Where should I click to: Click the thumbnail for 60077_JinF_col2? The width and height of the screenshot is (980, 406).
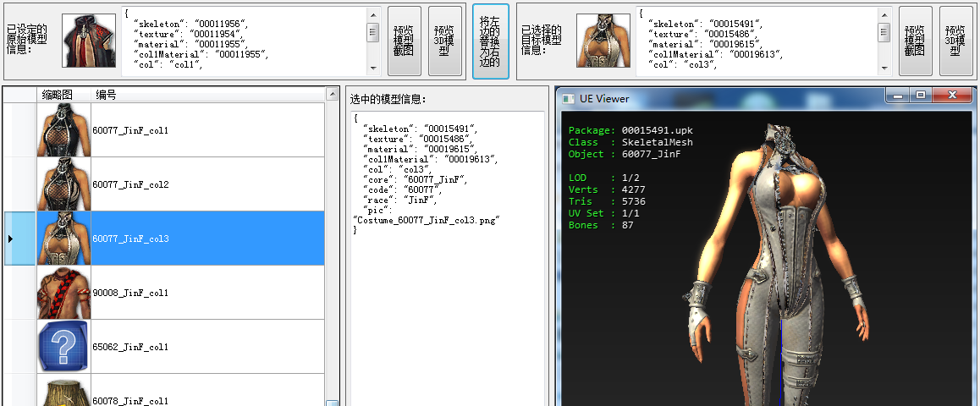point(63,184)
